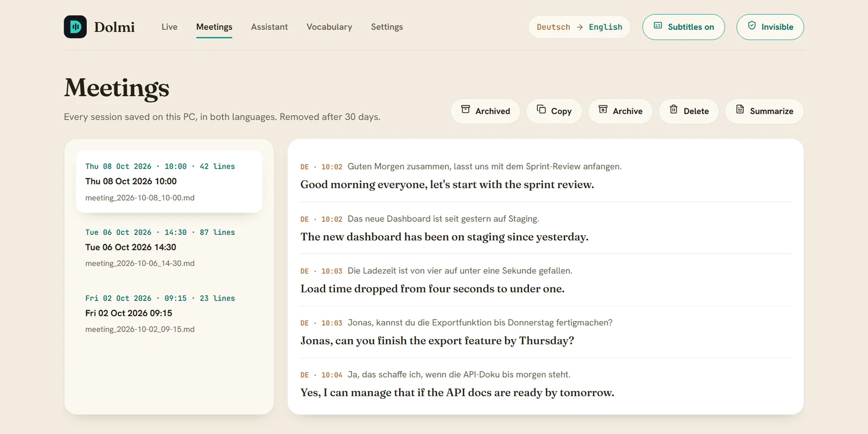The height and width of the screenshot is (434, 868).
Task: Click file name meeting_2026-10-08_10-00.md
Action: click(x=140, y=198)
